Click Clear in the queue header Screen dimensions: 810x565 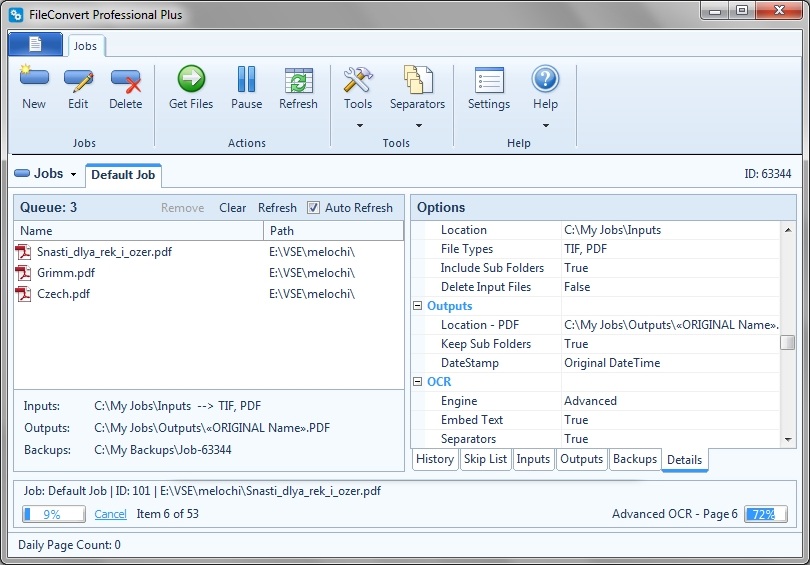tap(232, 208)
